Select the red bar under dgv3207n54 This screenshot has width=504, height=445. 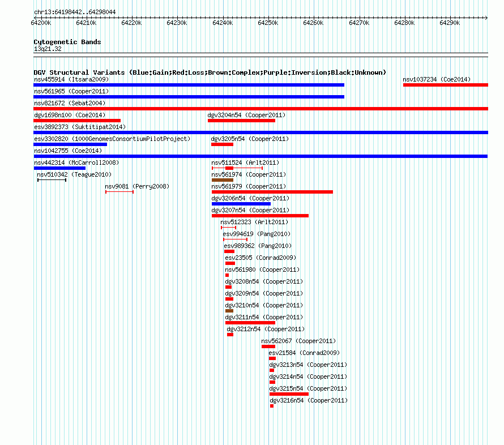click(260, 216)
